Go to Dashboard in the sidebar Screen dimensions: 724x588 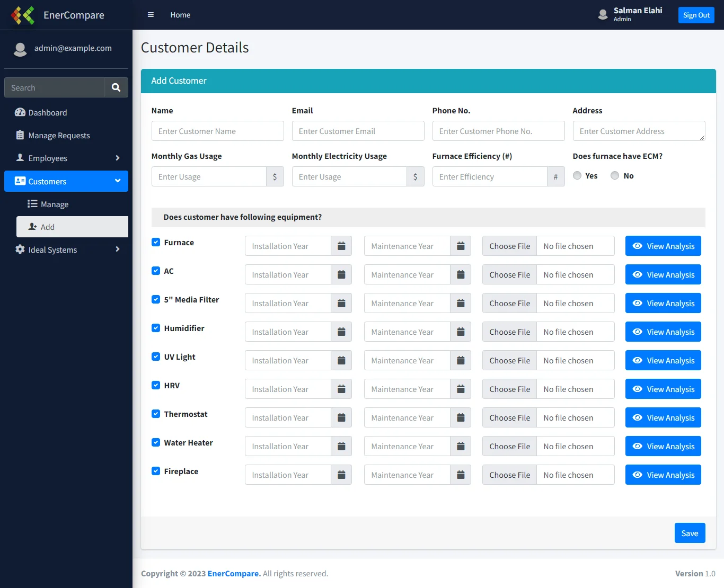[x=47, y=112]
